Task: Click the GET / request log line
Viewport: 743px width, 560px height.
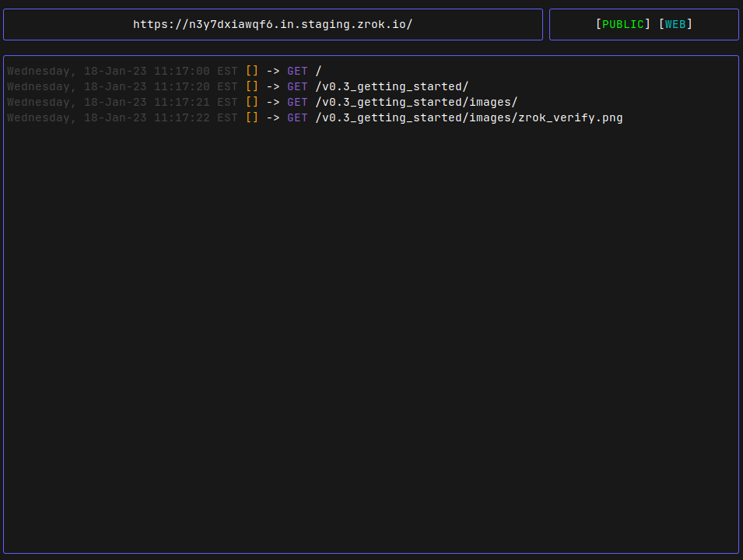Action: click(x=164, y=71)
